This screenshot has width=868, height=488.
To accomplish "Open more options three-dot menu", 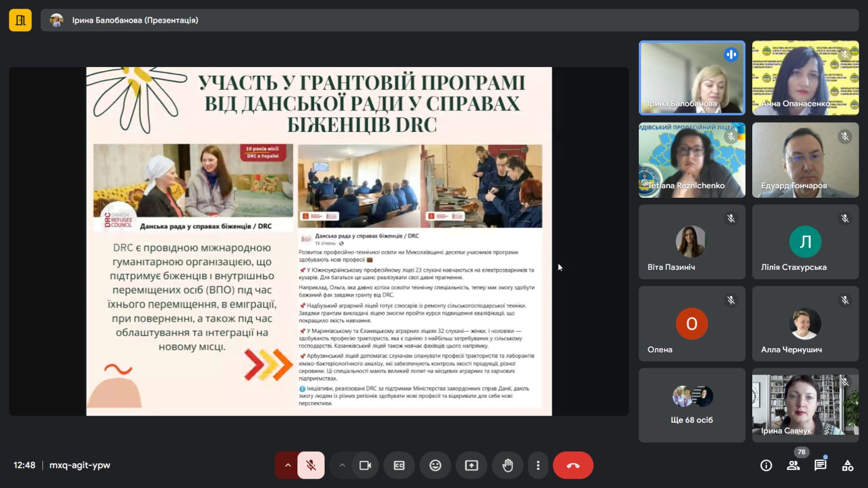I will pyautogui.click(x=538, y=465).
